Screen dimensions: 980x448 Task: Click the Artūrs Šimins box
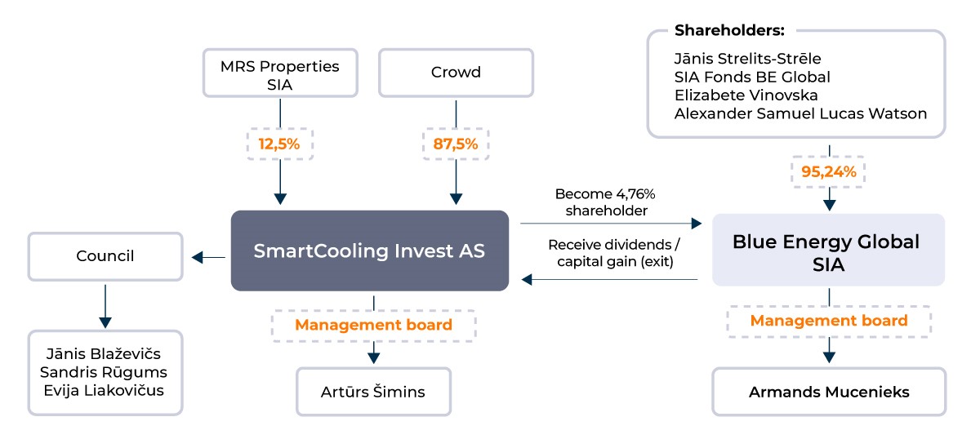pyautogui.click(x=373, y=392)
